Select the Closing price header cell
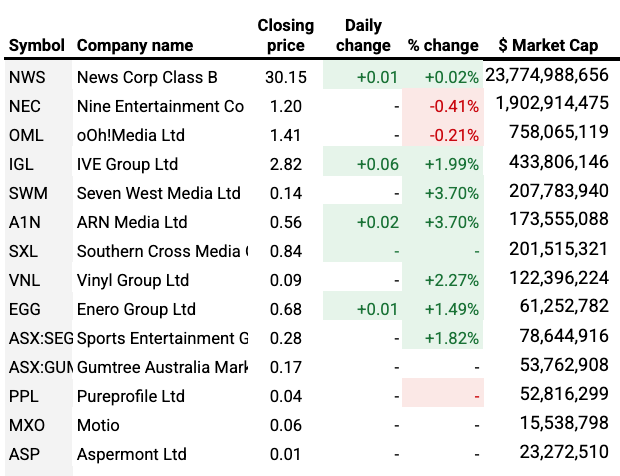Image resolution: width=620 pixels, height=476 pixels. click(285, 35)
